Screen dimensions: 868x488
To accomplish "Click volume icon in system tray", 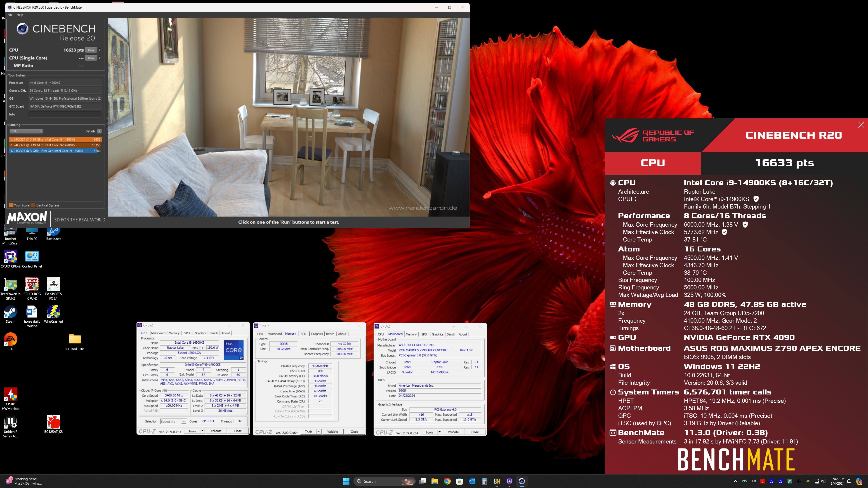I will [823, 481].
